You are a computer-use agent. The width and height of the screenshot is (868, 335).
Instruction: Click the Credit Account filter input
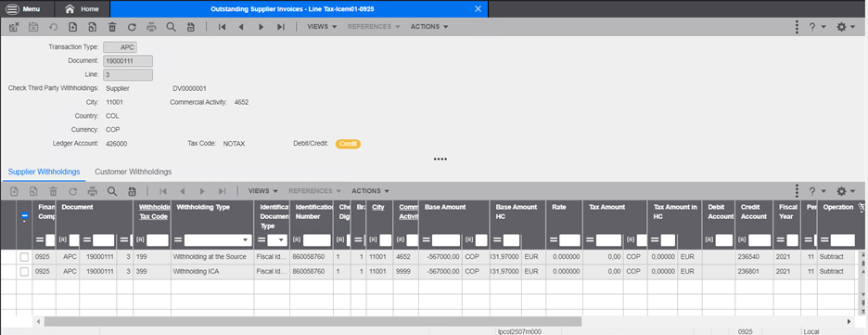pyautogui.click(x=760, y=240)
